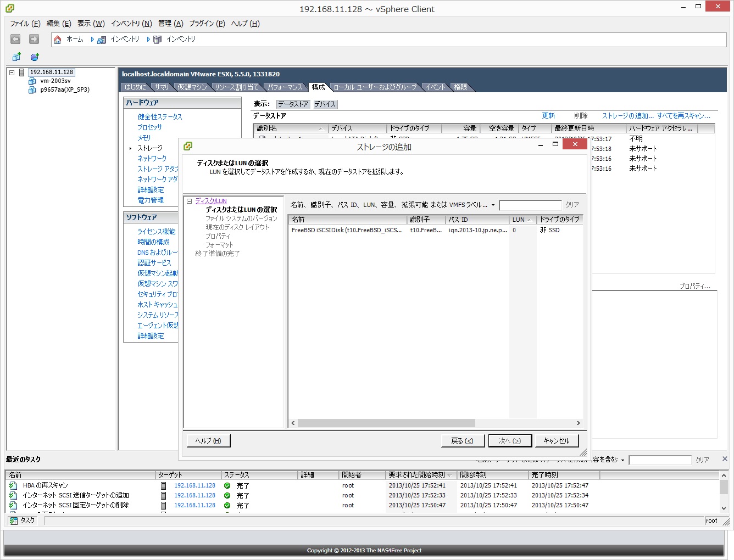Click 戻る button in storage wizard
The width and height of the screenshot is (734, 560).
(x=463, y=441)
